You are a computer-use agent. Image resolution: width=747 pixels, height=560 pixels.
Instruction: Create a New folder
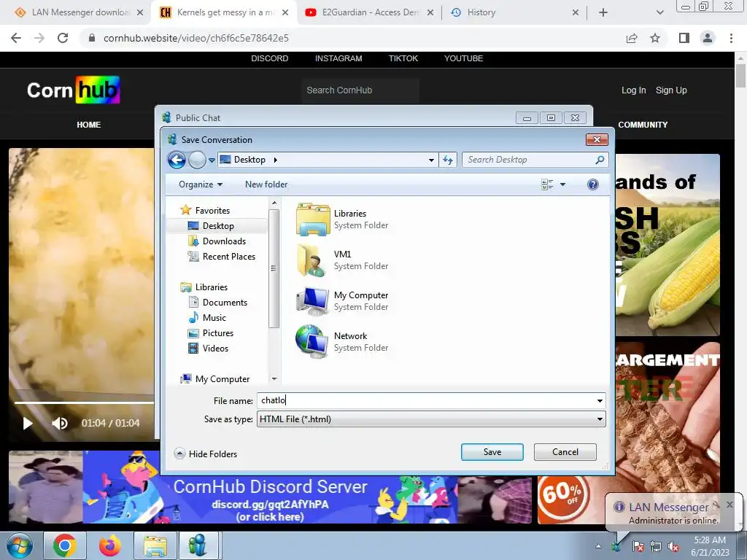coord(266,184)
